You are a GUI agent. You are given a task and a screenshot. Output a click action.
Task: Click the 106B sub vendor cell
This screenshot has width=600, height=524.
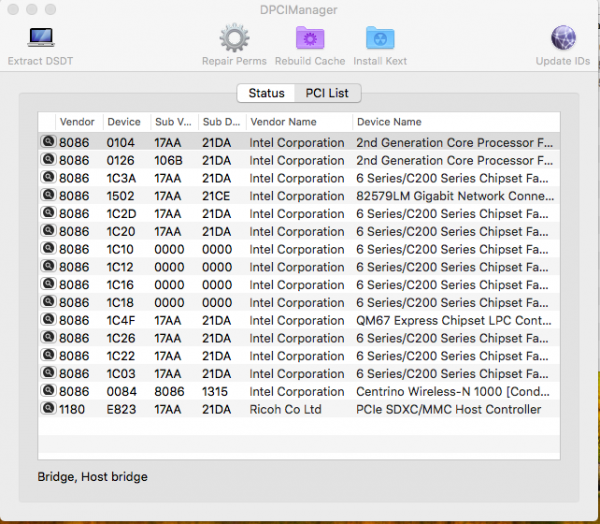click(x=168, y=160)
